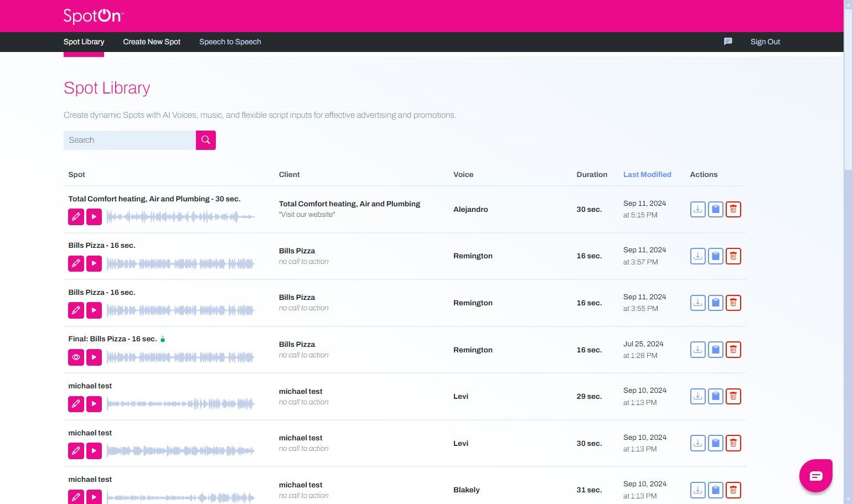853x504 pixels.
Task: Open the chat messages icon in navbar
Action: pyautogui.click(x=728, y=41)
